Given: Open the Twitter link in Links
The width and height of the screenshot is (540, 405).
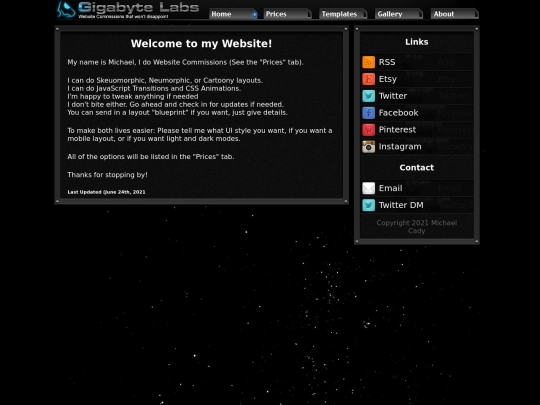Looking at the screenshot, I should [x=393, y=96].
